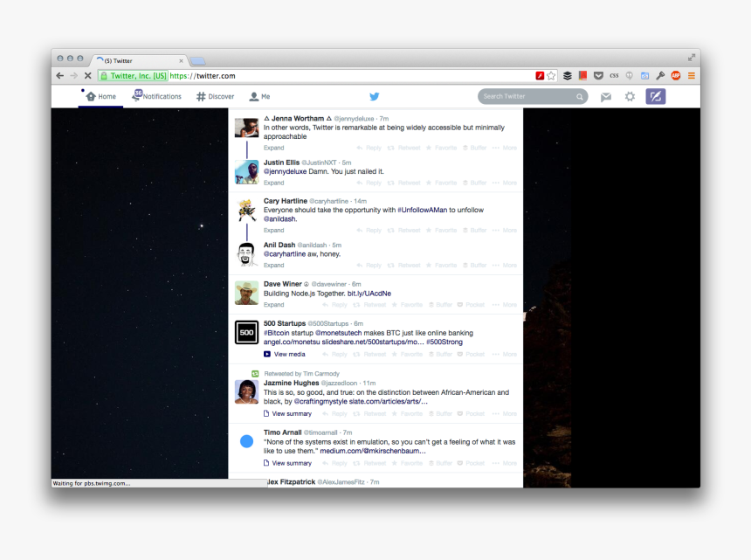Image resolution: width=751 pixels, height=560 pixels.
Task: Open the #500Strong hashtag
Action: coord(444,342)
